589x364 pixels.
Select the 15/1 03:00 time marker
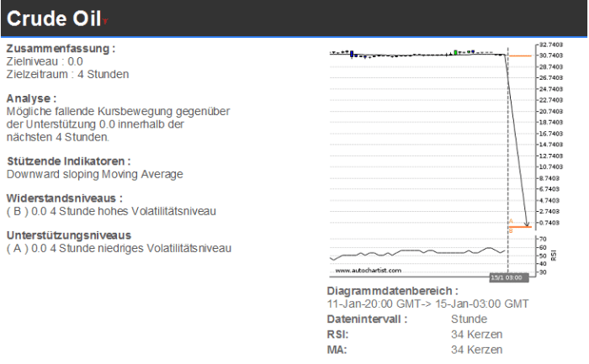[507, 277]
